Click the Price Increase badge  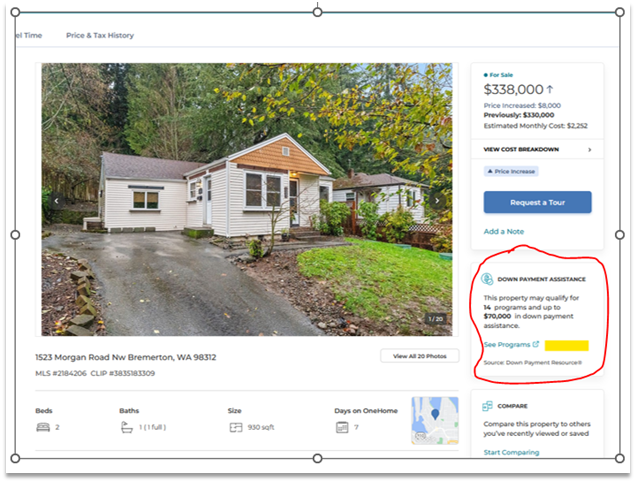tap(511, 171)
